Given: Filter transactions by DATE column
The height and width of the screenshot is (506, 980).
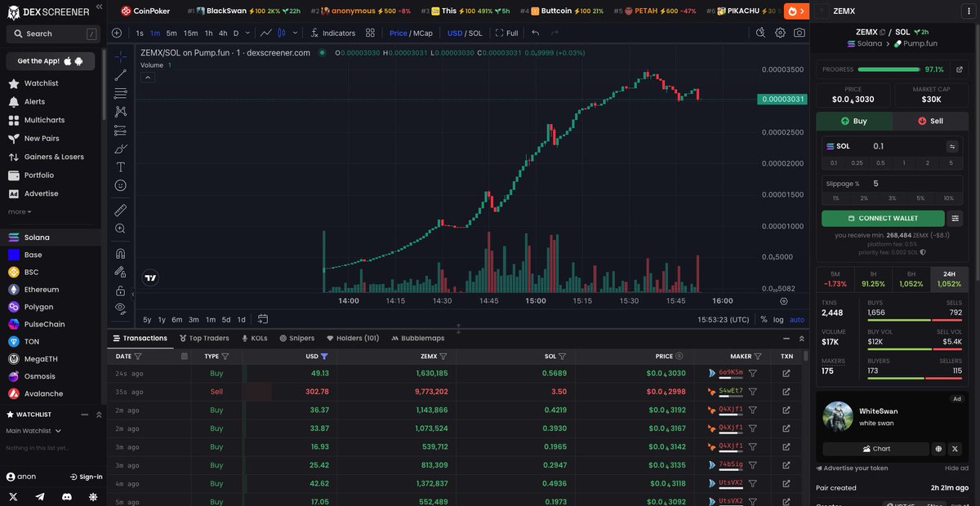Looking at the screenshot, I should click(137, 356).
